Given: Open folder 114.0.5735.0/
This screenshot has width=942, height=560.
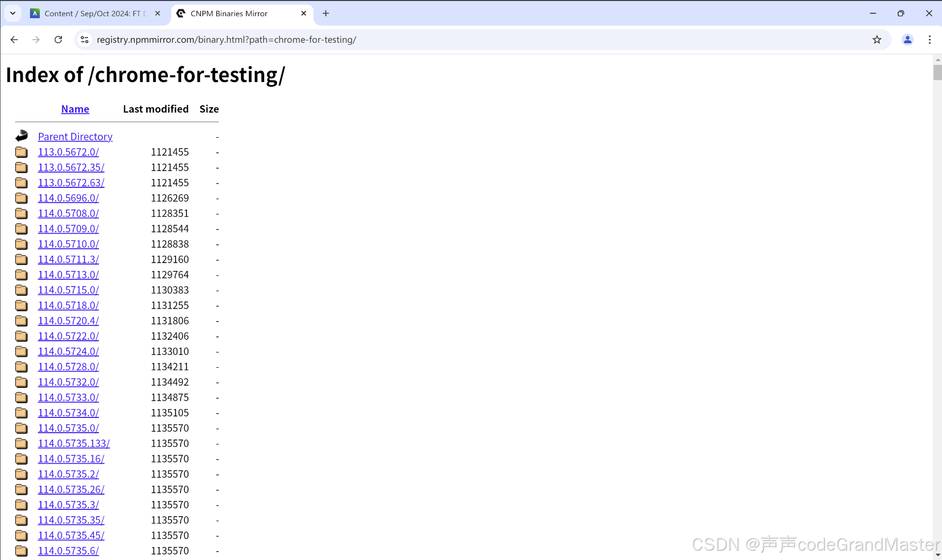Looking at the screenshot, I should [x=68, y=428].
